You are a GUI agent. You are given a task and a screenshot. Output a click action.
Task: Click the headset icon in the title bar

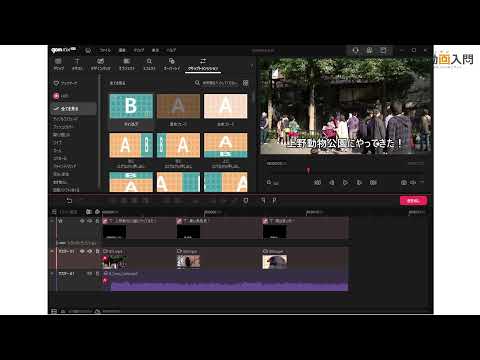click(x=355, y=50)
